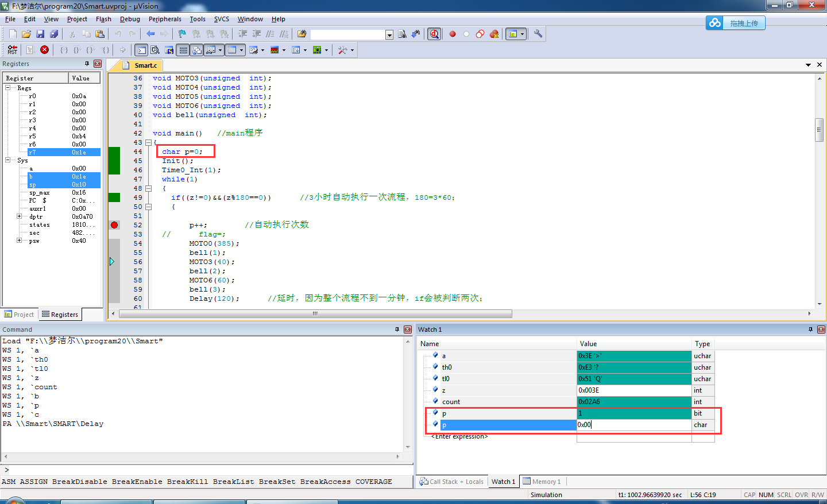
Task: Click the Save All icon
Action: 54,34
